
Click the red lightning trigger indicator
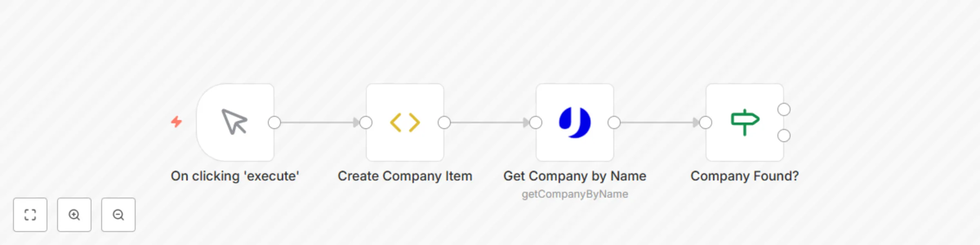point(176,122)
